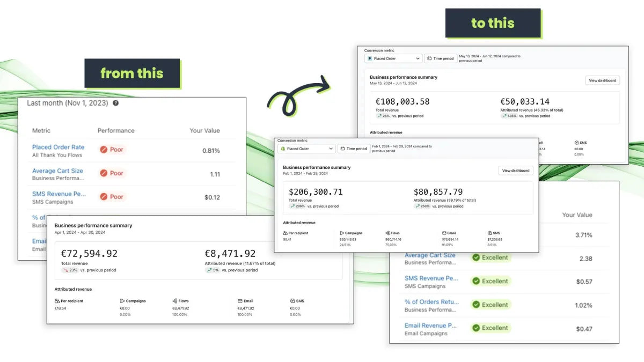Click the help icon beside Last month

coord(116,103)
